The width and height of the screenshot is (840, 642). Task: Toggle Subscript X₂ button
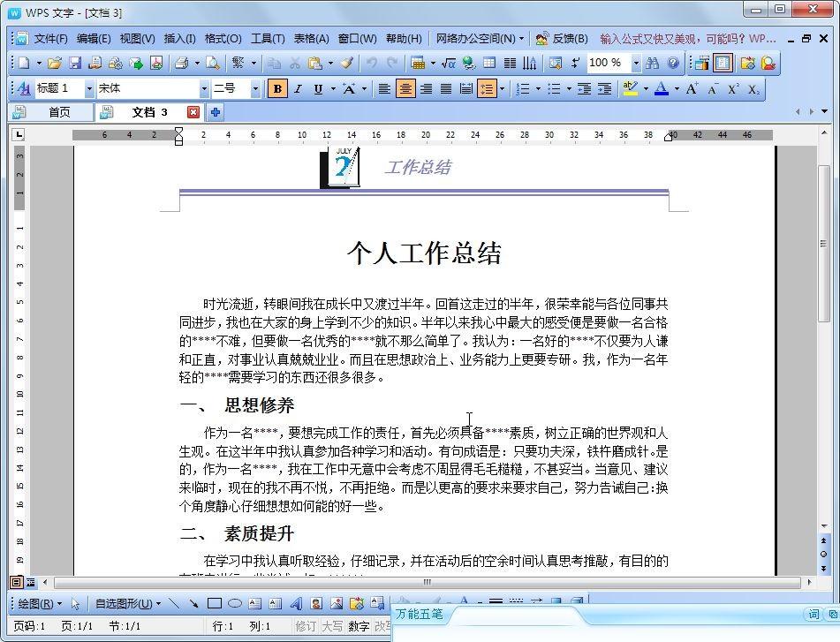point(753,89)
